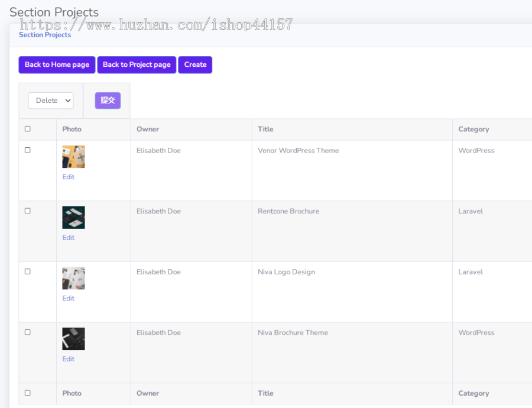Click the top Owner column header

tap(148, 129)
